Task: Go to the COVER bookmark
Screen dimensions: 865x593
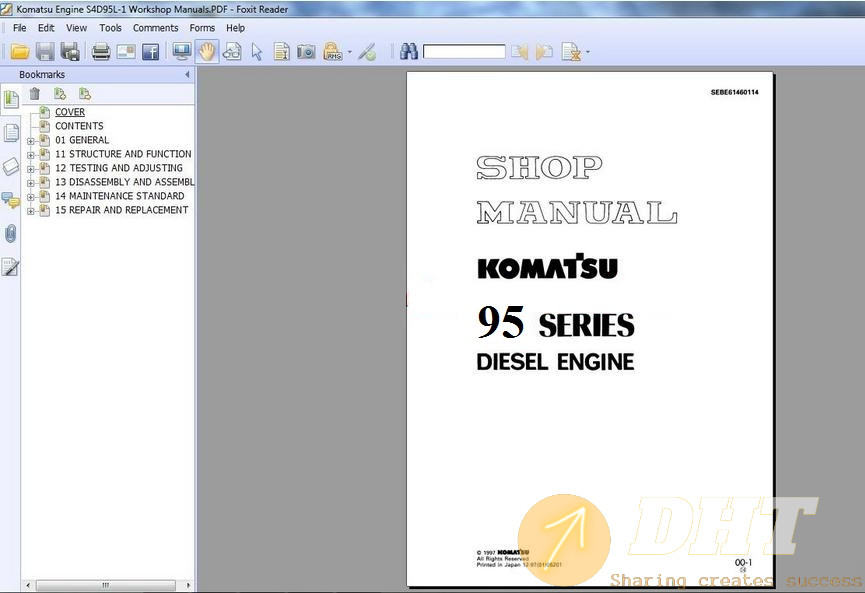Action: [x=70, y=112]
